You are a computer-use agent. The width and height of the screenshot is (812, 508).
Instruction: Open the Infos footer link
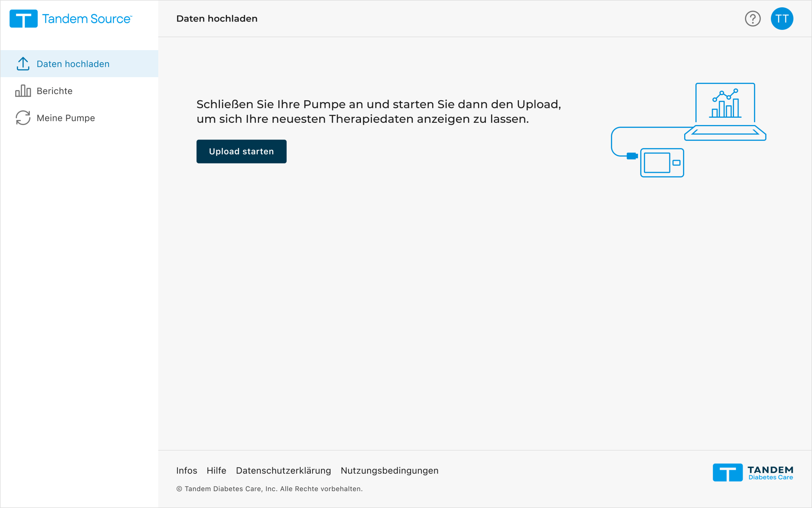(187, 470)
